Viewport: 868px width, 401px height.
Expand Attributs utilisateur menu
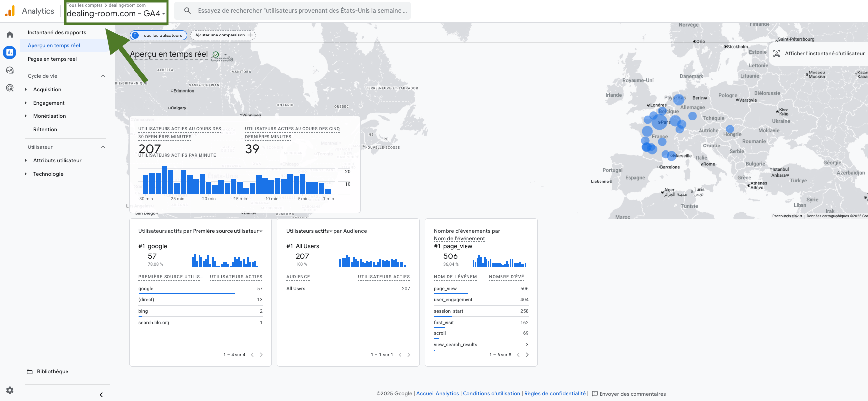[26, 161]
